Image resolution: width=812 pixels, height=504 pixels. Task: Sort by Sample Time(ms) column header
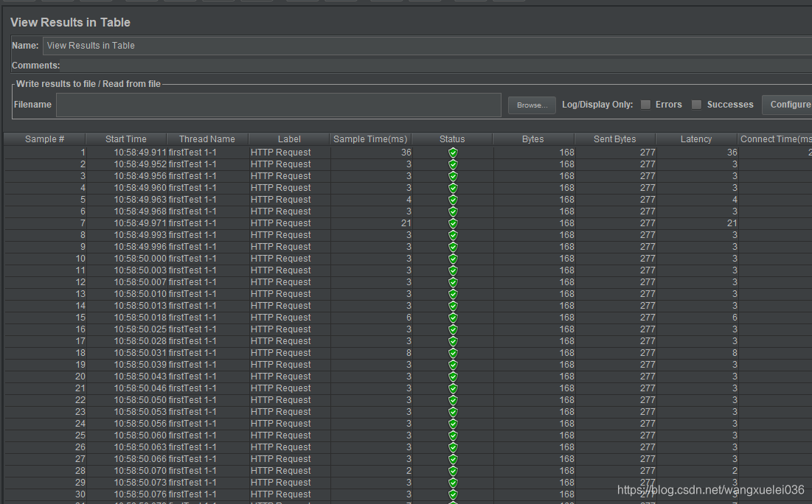[370, 139]
